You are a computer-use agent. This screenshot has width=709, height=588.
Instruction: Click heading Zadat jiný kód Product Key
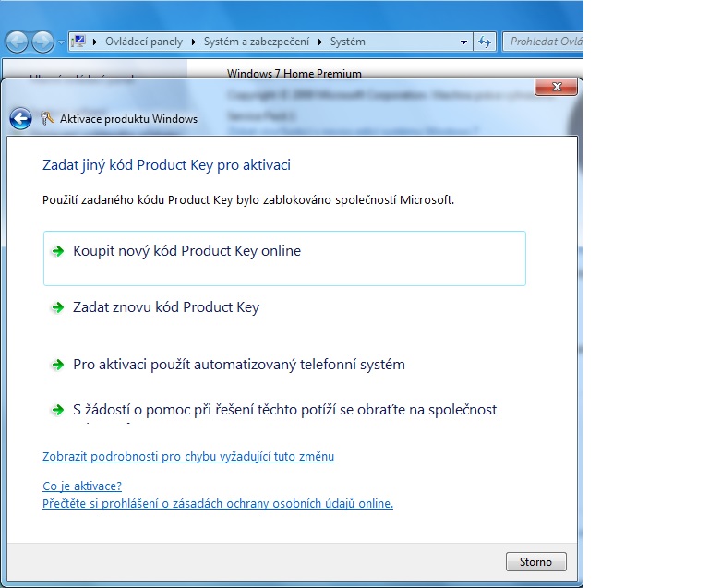pyautogui.click(x=166, y=165)
